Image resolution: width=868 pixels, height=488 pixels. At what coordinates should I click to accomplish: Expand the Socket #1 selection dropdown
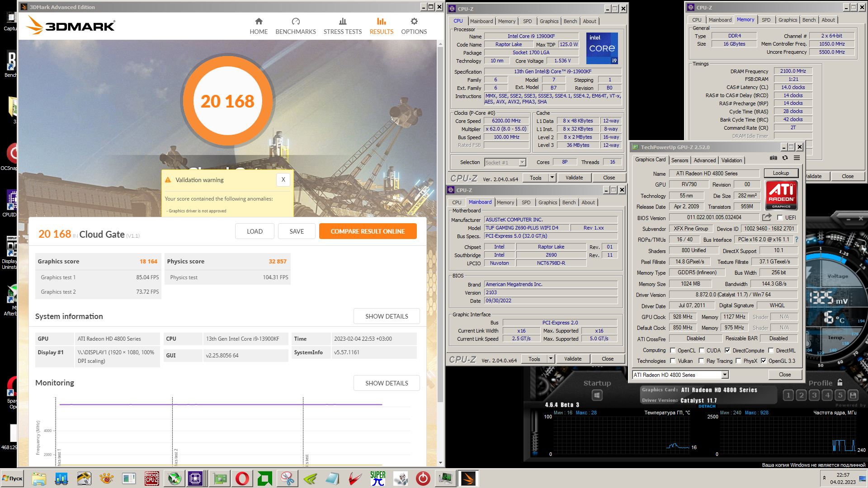click(522, 162)
